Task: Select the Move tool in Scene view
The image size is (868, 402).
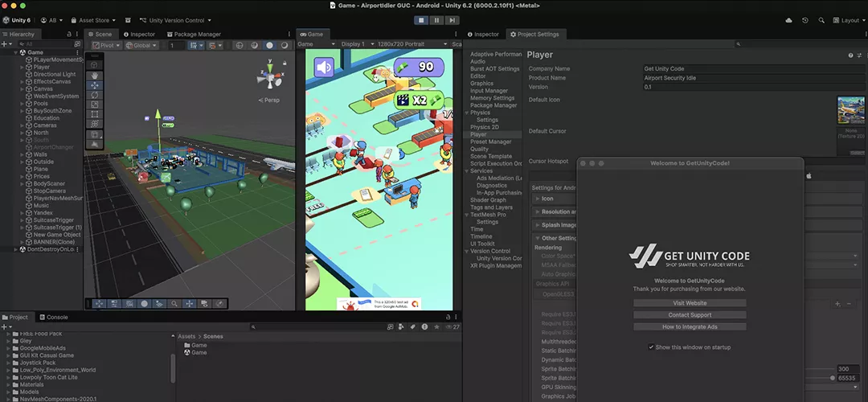Action: (95, 84)
